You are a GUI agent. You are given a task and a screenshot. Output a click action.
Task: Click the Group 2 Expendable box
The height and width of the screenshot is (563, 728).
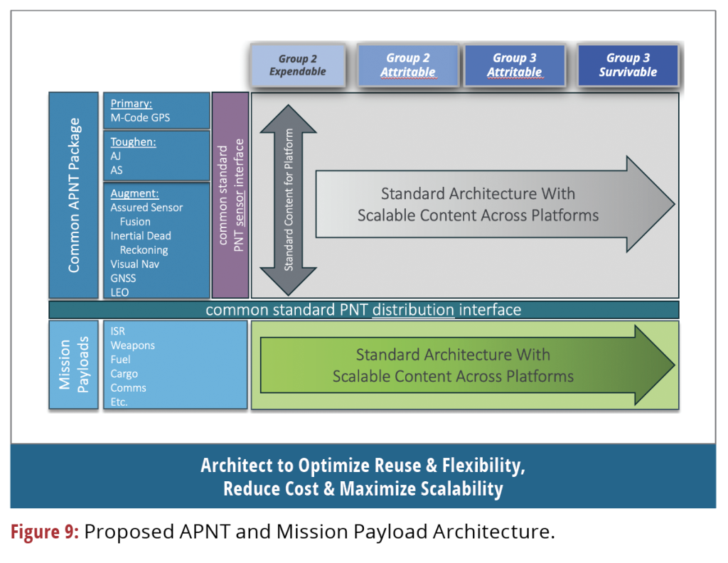click(x=297, y=65)
